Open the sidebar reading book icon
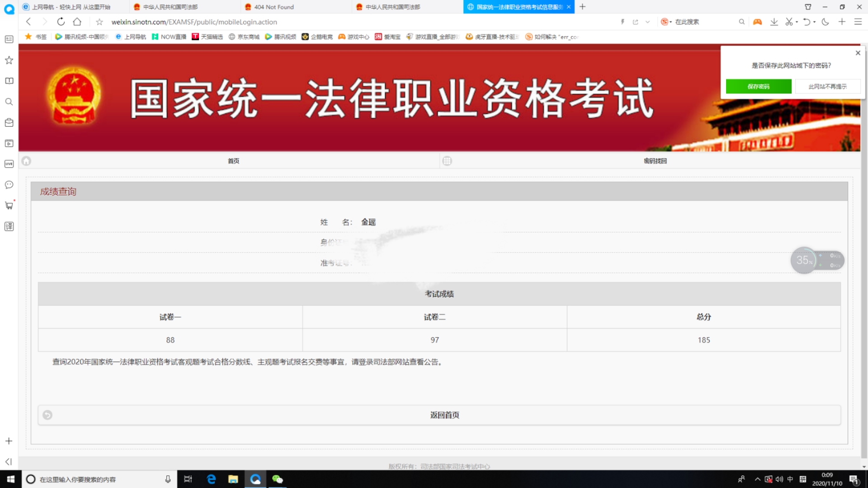 coord(9,81)
